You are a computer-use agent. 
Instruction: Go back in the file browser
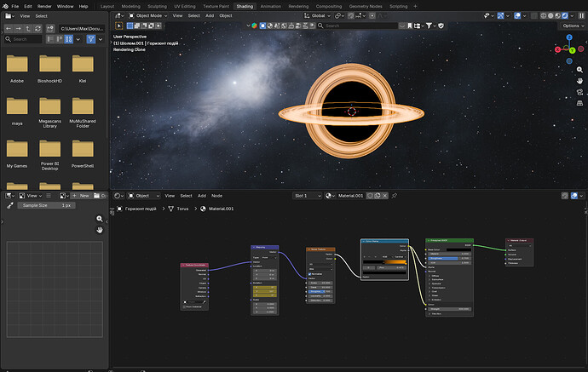click(x=9, y=28)
